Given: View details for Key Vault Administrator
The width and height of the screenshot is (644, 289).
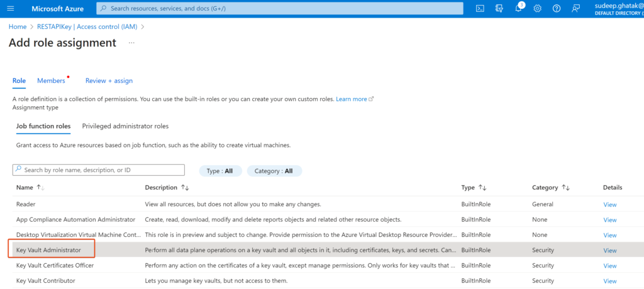Looking at the screenshot, I should point(610,251).
